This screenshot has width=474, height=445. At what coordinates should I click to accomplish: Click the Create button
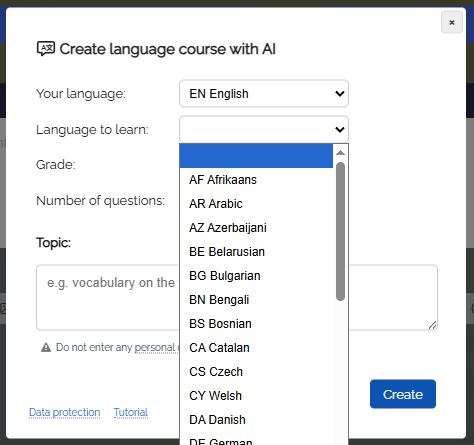(403, 394)
